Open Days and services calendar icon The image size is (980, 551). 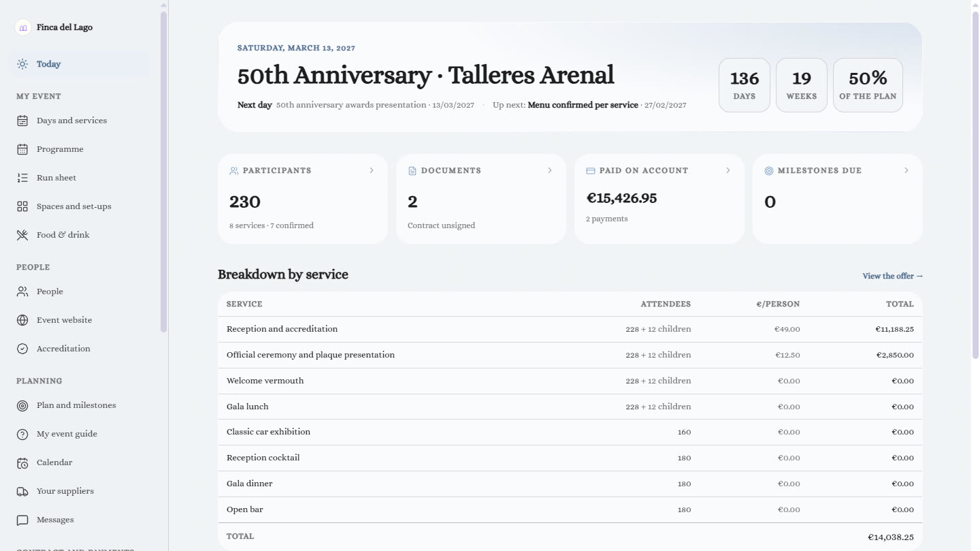[x=22, y=121]
